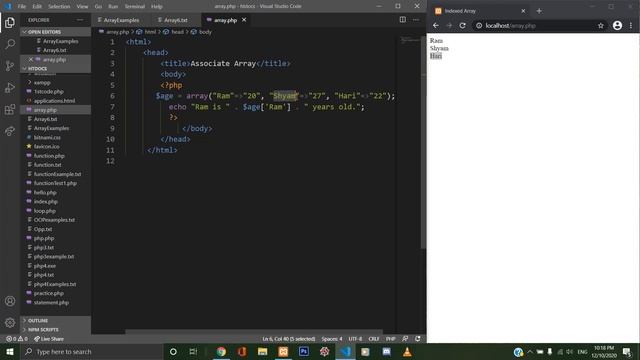This screenshot has width=640, height=360.
Task: Open Source Control view in activity bar
Action: pos(10,66)
